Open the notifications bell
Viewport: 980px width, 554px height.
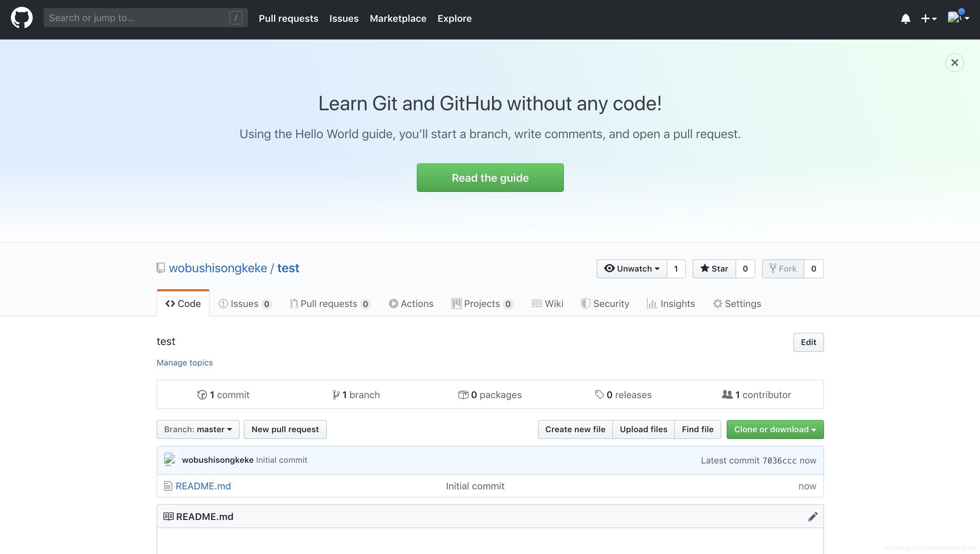click(905, 18)
